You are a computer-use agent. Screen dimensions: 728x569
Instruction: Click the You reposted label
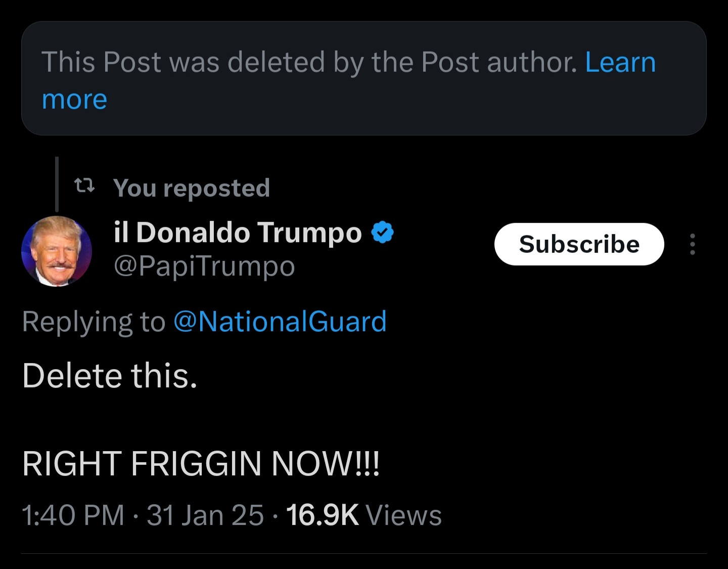[x=192, y=188]
